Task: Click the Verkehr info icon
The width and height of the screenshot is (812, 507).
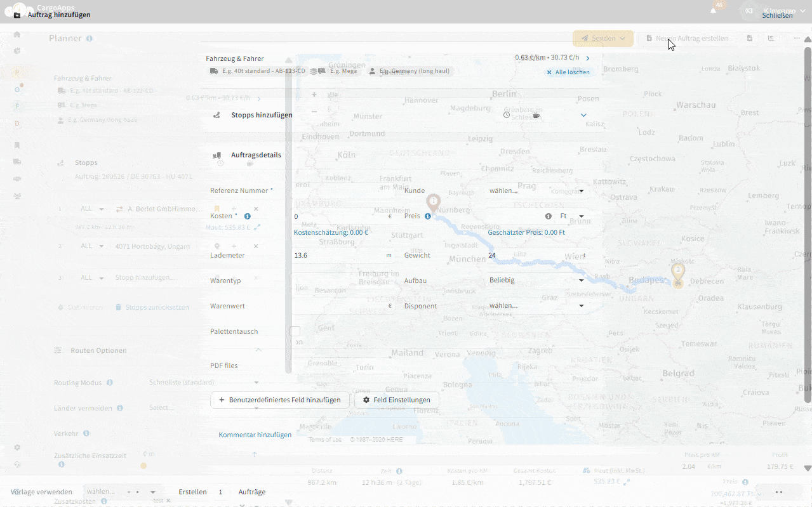Action: click(x=86, y=433)
